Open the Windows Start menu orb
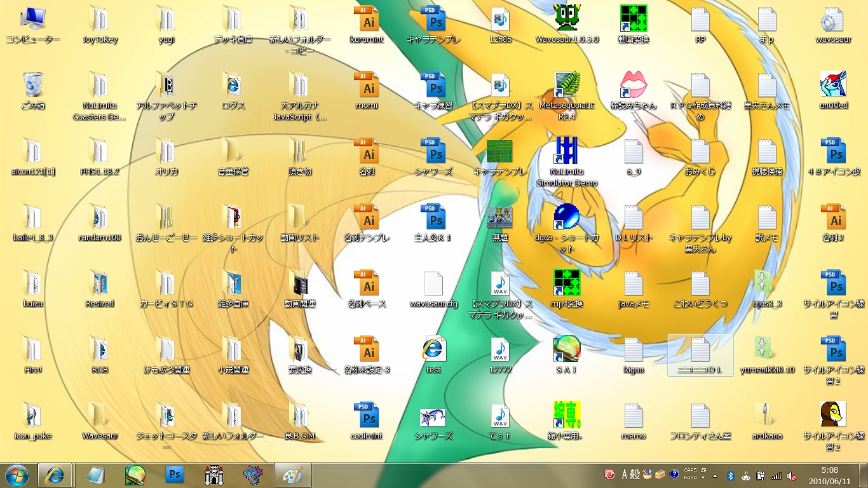 17,475
